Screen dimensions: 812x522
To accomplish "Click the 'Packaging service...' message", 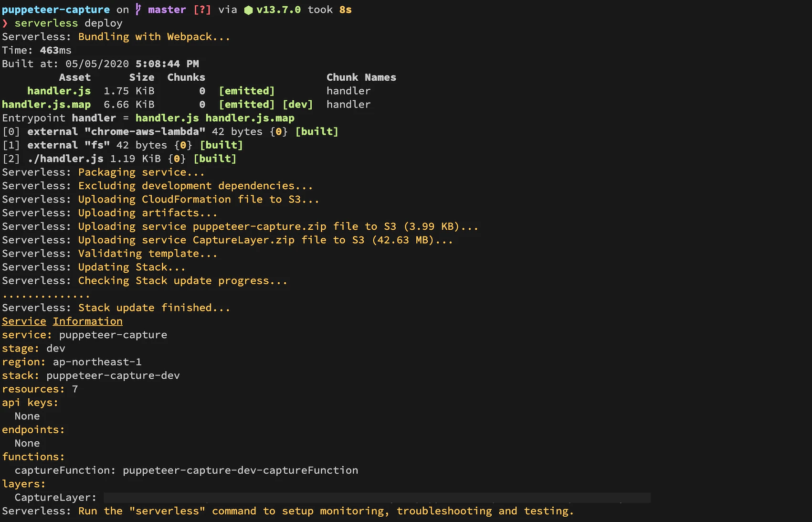I will coord(142,172).
